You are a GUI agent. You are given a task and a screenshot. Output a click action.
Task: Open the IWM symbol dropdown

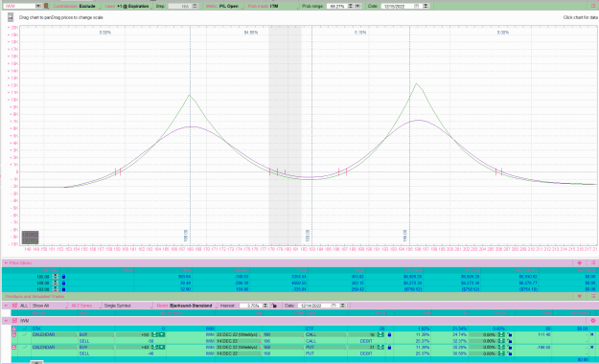pyautogui.click(x=38, y=6)
